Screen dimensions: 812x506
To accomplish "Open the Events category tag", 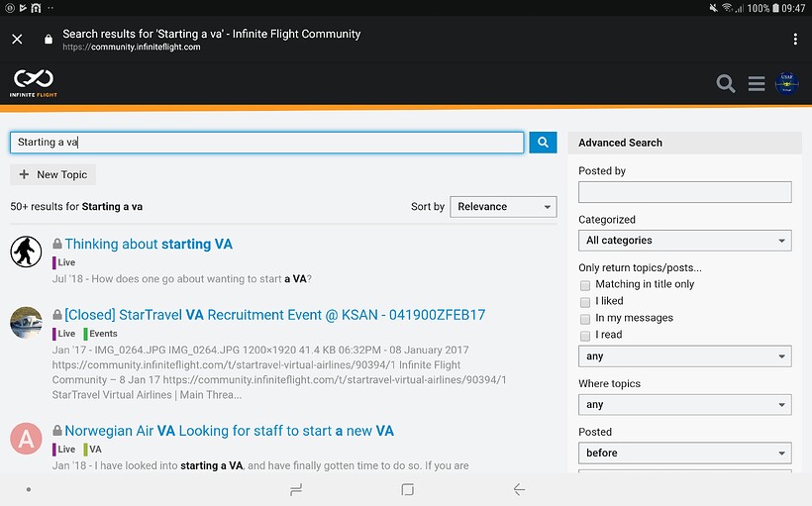I will click(100, 334).
